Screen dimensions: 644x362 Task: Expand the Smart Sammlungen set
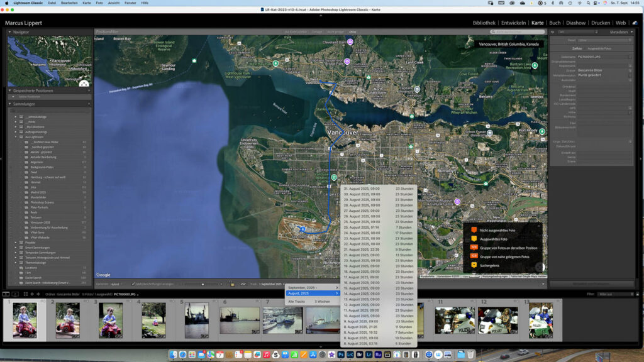coord(16,248)
